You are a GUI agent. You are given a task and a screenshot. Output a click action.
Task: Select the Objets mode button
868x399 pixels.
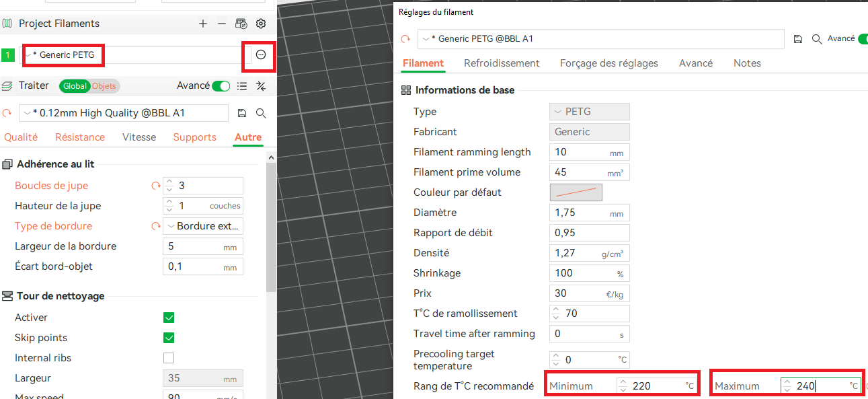click(104, 86)
